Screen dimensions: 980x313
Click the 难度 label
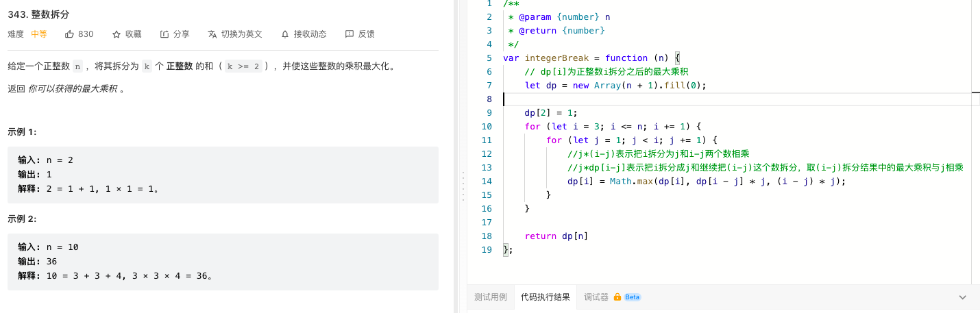point(16,34)
